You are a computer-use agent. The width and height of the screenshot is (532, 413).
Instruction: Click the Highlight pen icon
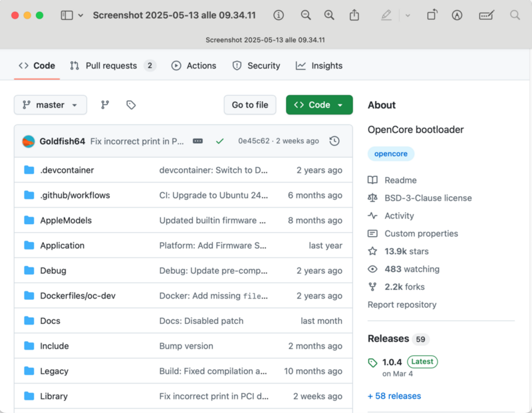pos(386,15)
